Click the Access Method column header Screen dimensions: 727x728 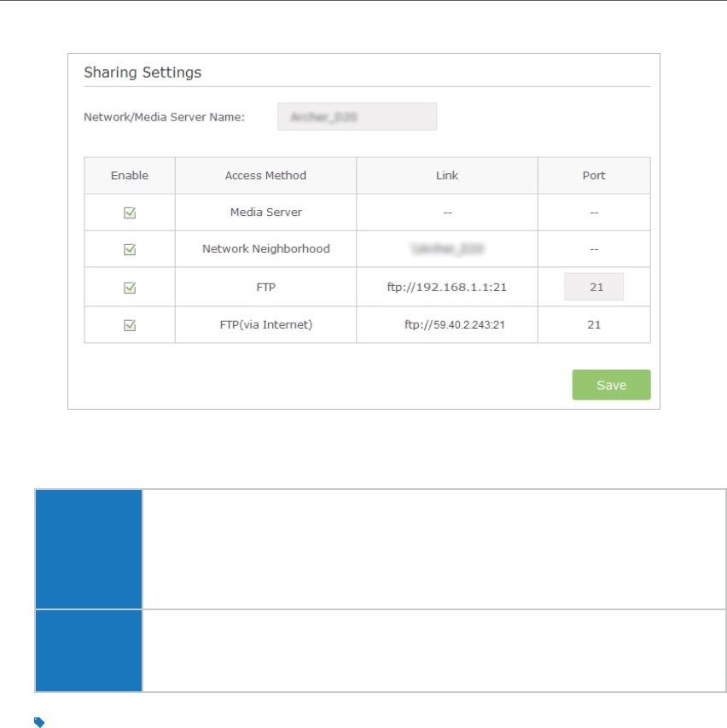[x=265, y=176]
